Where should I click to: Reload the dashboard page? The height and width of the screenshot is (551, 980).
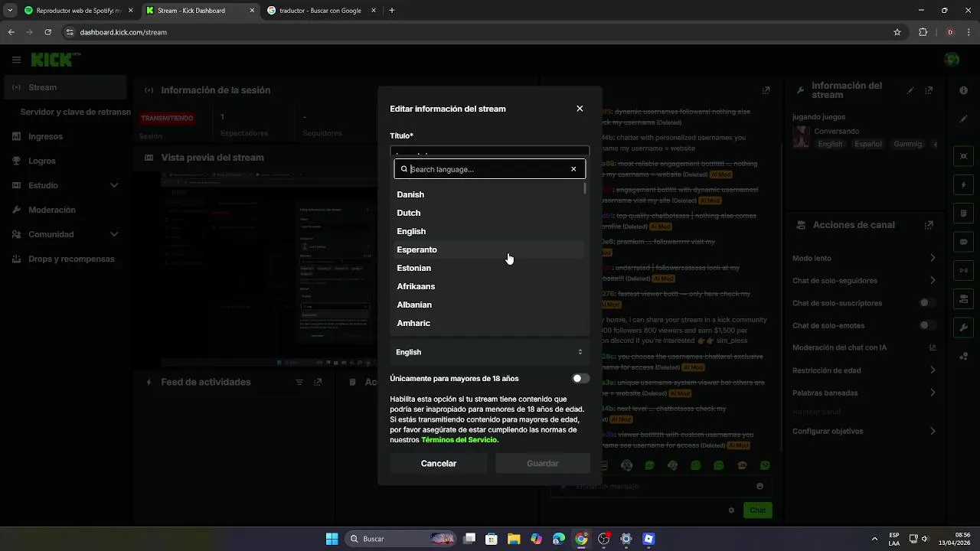click(48, 32)
